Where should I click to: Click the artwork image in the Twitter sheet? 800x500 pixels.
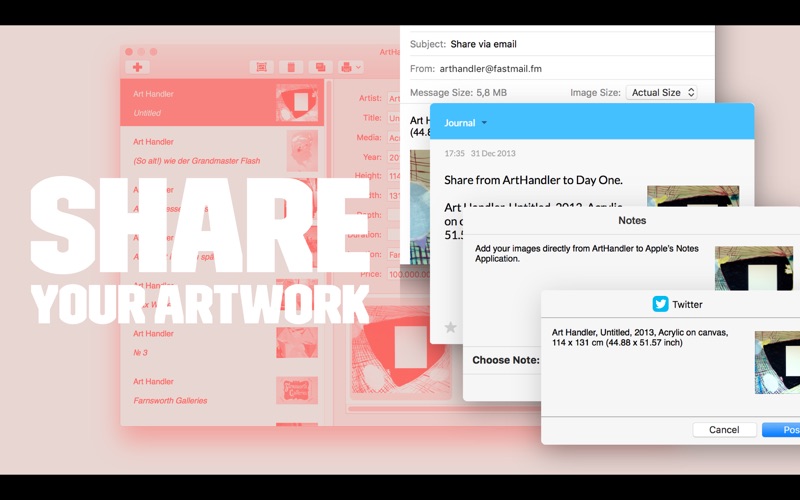coord(778,362)
